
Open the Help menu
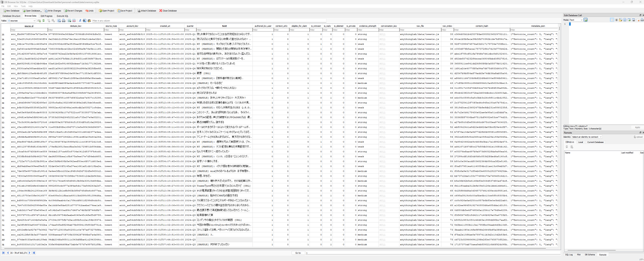(30, 6)
